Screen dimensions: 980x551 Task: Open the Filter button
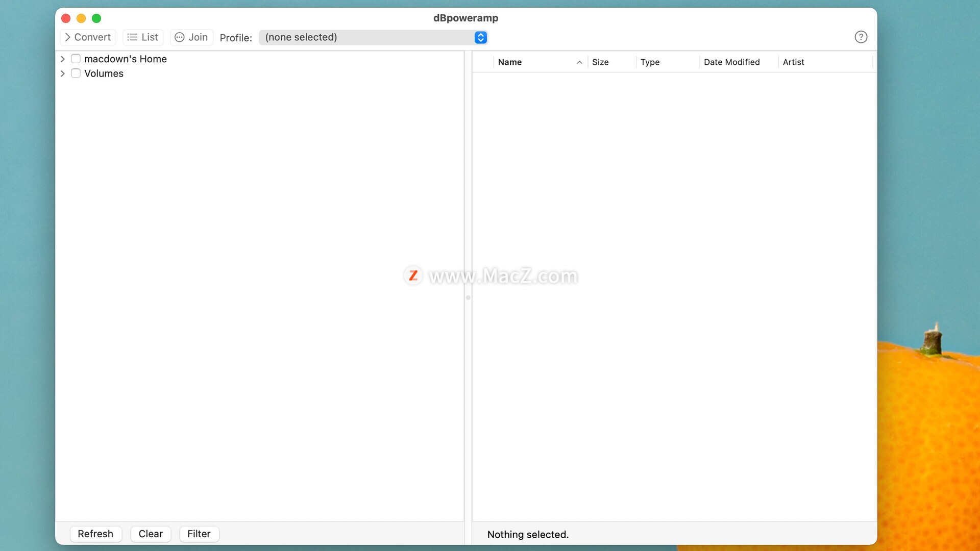point(199,534)
